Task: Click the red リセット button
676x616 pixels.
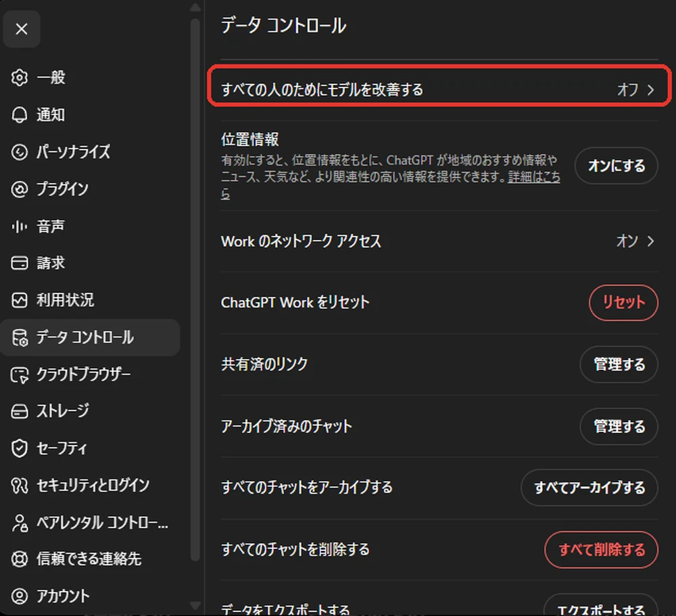Action: 623,302
